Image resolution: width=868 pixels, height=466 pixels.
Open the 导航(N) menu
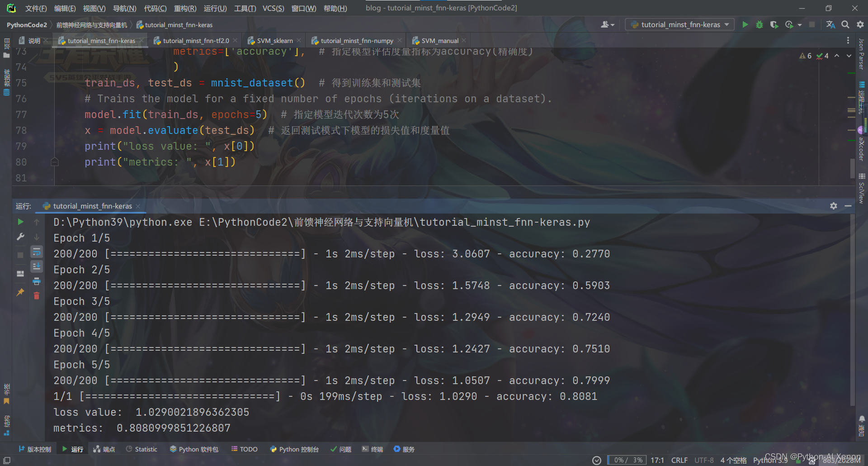coord(124,8)
